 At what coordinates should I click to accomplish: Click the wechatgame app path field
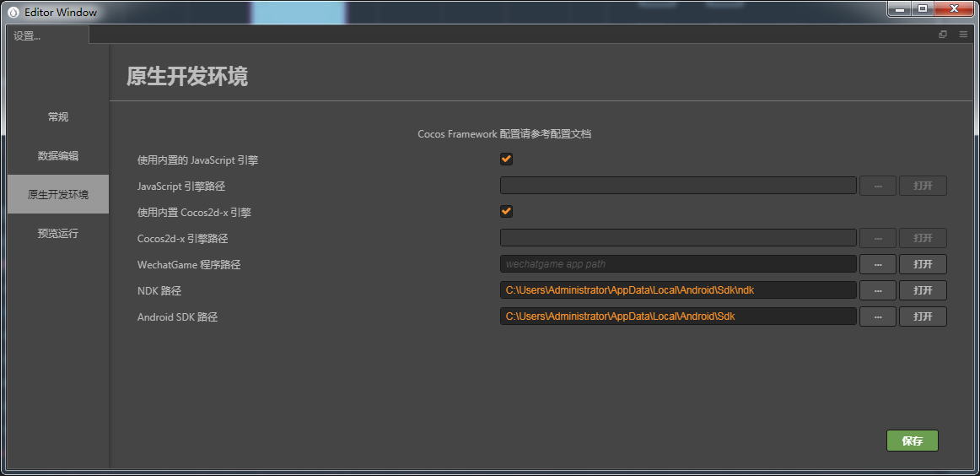point(678,264)
